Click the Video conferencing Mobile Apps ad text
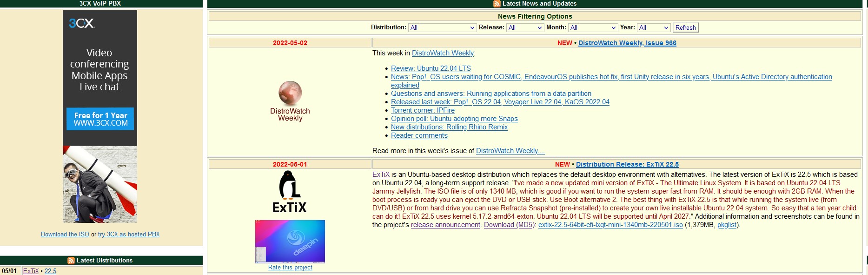 coord(99,70)
